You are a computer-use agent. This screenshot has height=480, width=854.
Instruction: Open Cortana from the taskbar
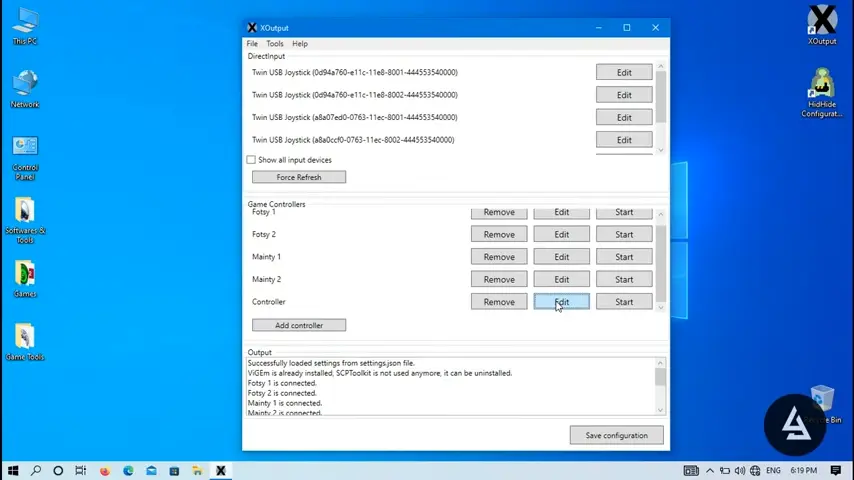click(58, 471)
